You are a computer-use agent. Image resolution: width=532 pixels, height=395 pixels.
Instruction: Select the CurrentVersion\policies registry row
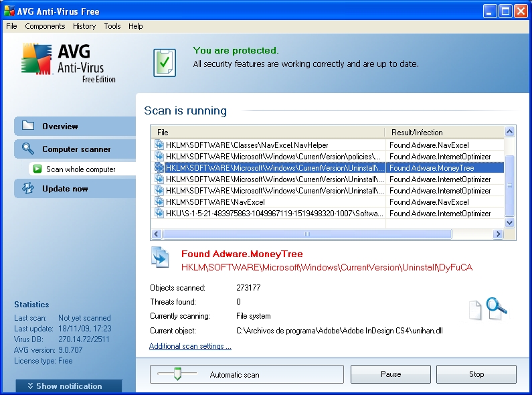click(328, 157)
